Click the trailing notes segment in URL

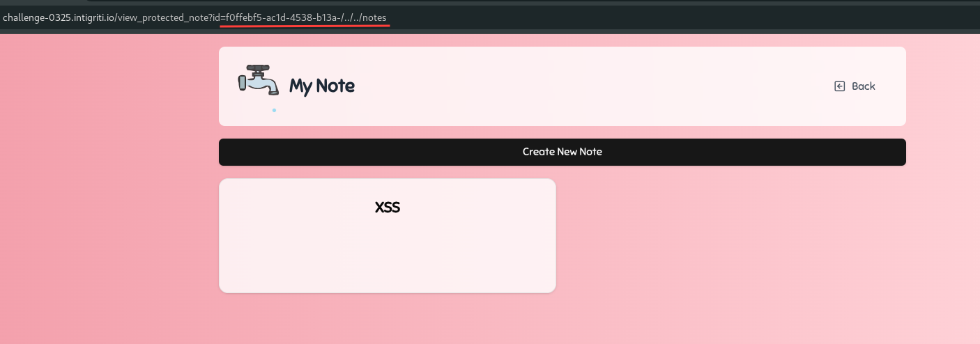coord(374,17)
